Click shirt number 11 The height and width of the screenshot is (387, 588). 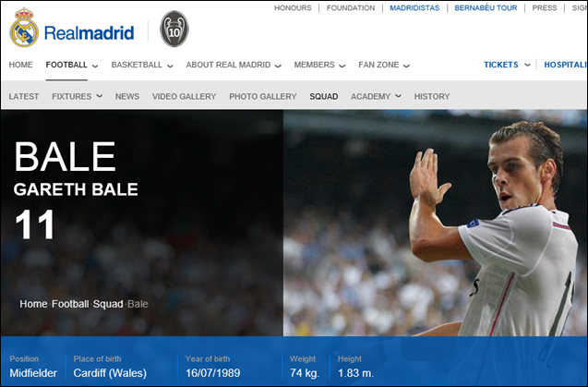coord(35,224)
